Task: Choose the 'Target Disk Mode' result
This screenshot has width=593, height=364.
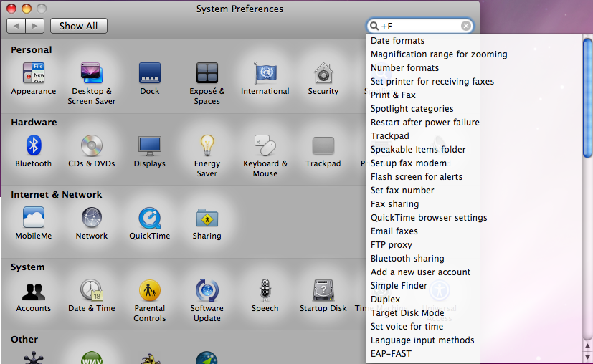Action: tap(407, 312)
